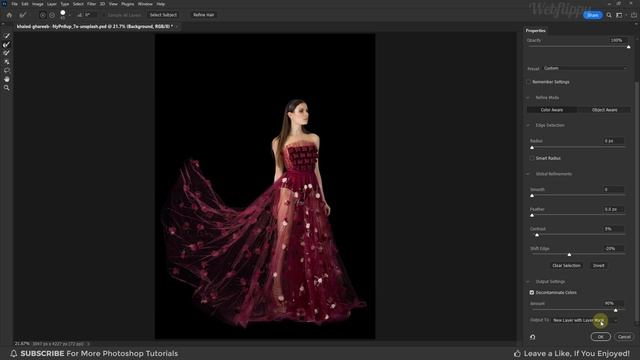
Task: Switch Refine Mode to Object Aware
Action: click(604, 110)
